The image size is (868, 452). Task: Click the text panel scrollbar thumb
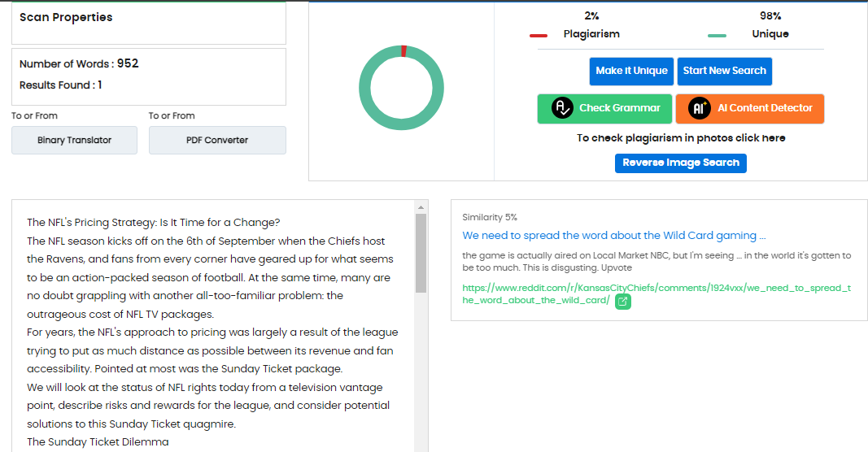(421, 253)
